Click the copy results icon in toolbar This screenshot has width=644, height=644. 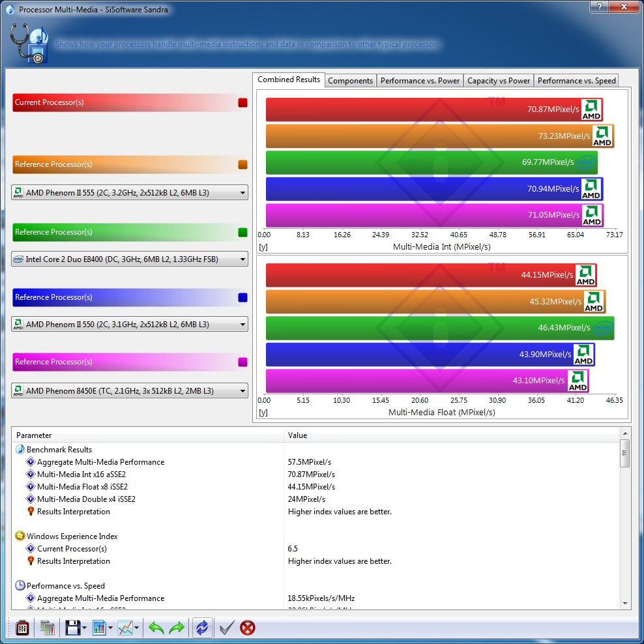click(x=48, y=628)
